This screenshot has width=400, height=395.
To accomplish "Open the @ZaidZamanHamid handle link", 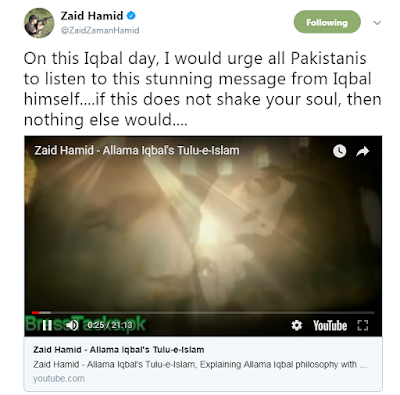I will coord(100,30).
